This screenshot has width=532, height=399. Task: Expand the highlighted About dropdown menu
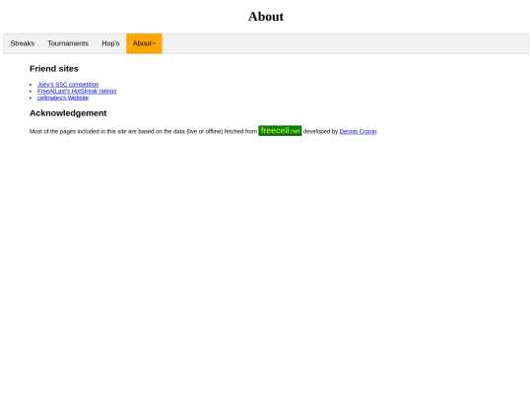pyautogui.click(x=144, y=43)
